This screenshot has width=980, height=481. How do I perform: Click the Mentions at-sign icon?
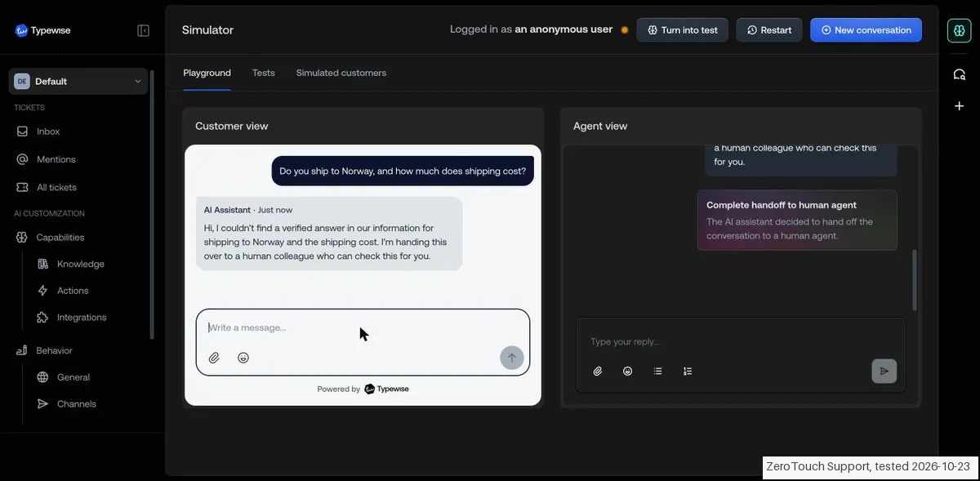pyautogui.click(x=22, y=159)
